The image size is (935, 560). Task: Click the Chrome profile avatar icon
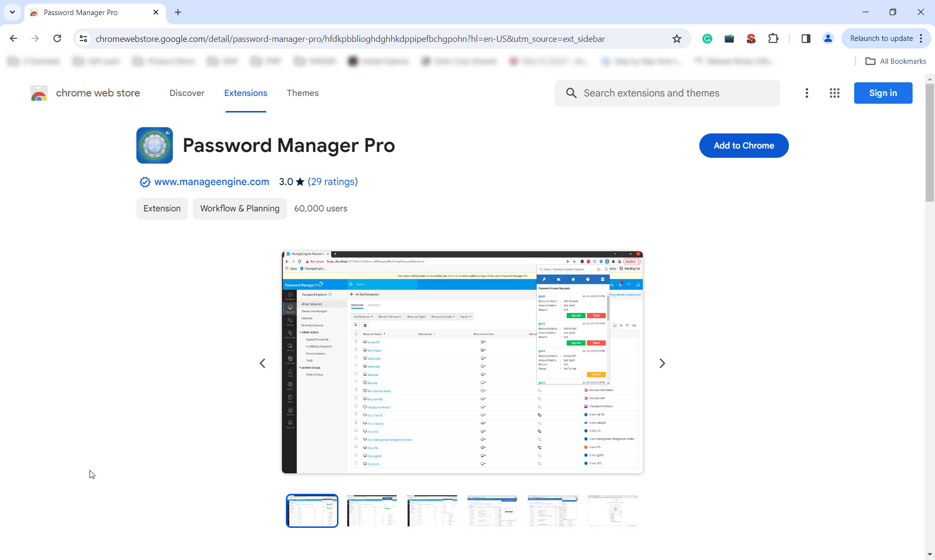click(828, 38)
